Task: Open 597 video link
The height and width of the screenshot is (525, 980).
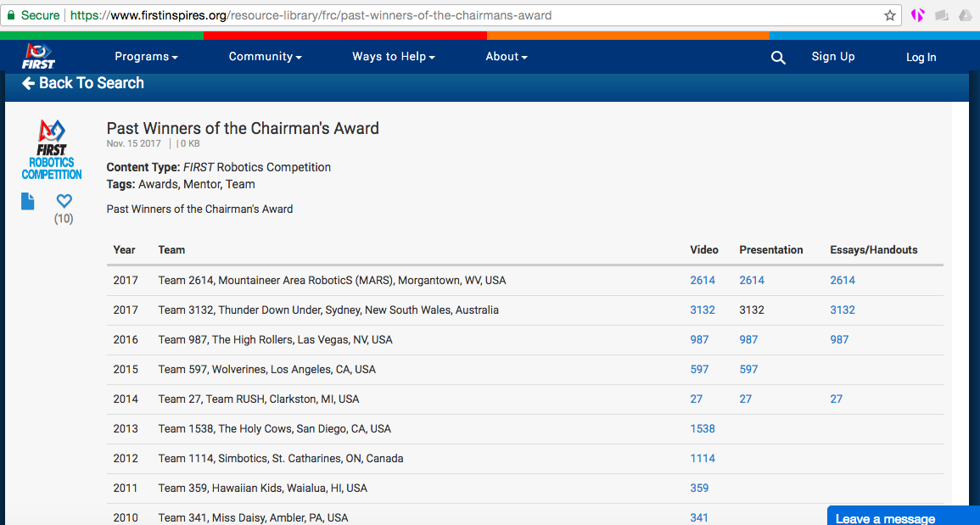Action: (x=699, y=370)
